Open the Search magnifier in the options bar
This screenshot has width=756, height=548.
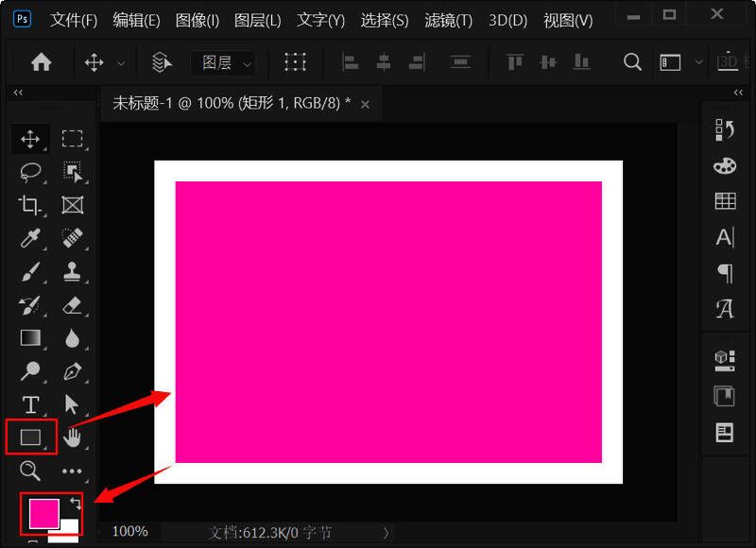(x=631, y=61)
